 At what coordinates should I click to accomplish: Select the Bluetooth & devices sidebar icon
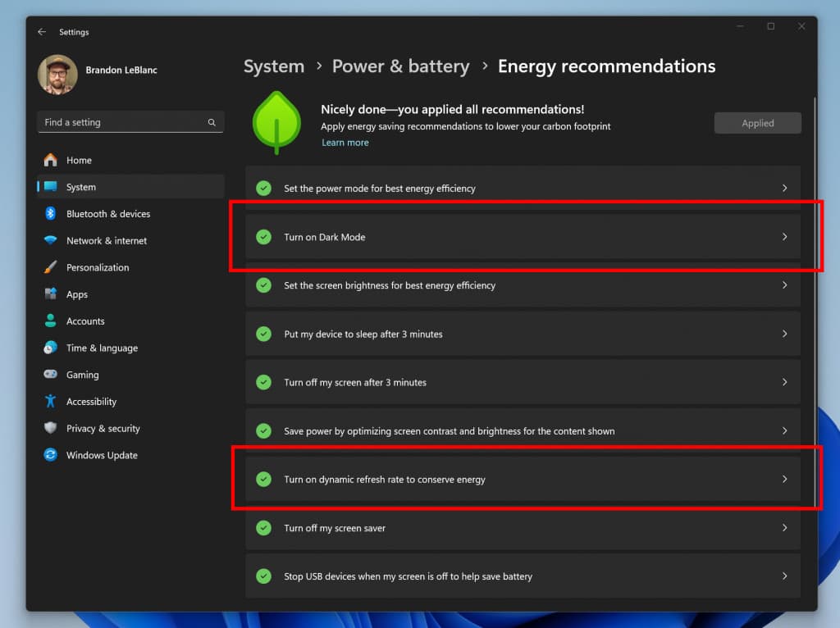pos(52,213)
